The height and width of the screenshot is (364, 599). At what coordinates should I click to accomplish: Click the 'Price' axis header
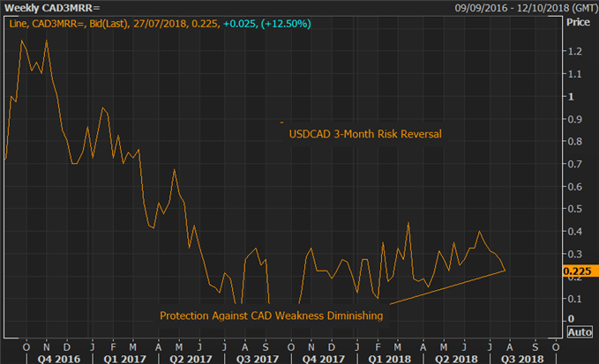coord(578,22)
